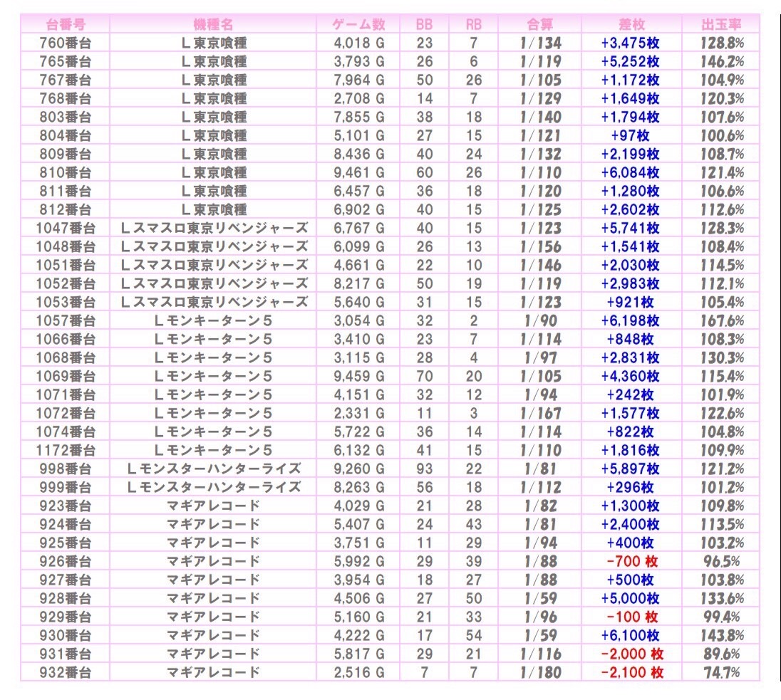Click Lモンスターハンターライズ name in 999番台 row
The height and width of the screenshot is (700, 781).
(213, 487)
